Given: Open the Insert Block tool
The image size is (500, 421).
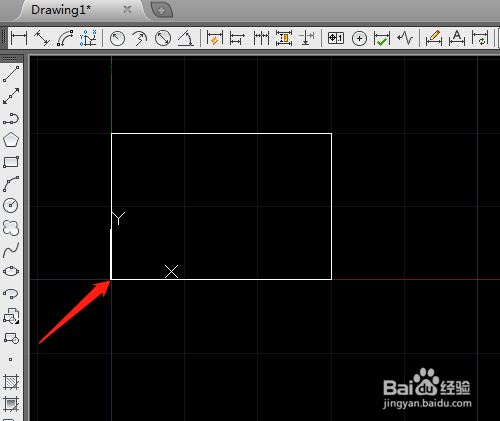Looking at the screenshot, I should coord(11,316).
